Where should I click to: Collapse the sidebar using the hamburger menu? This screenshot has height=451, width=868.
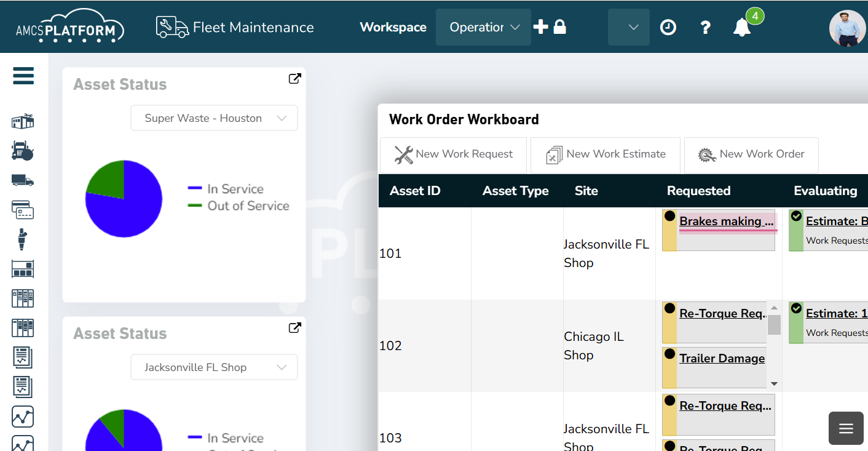[x=23, y=75]
